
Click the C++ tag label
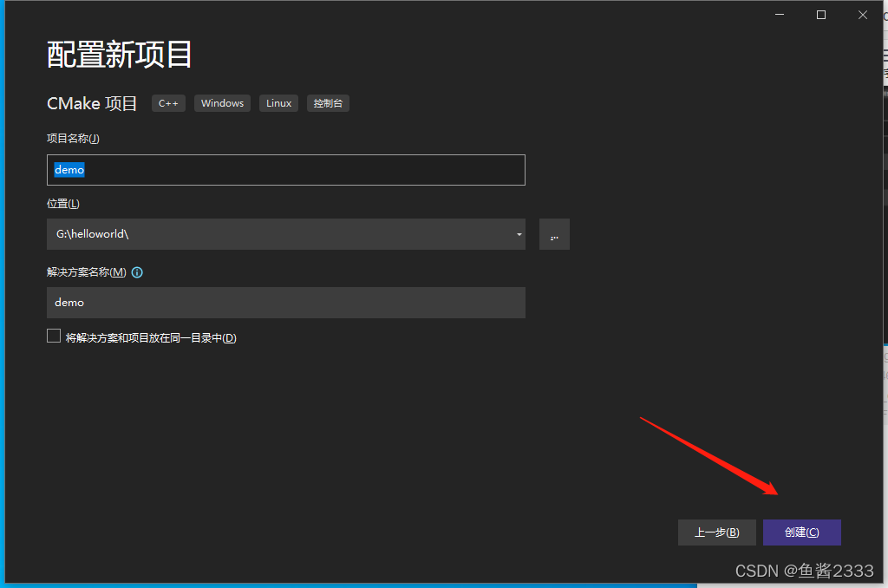click(168, 103)
